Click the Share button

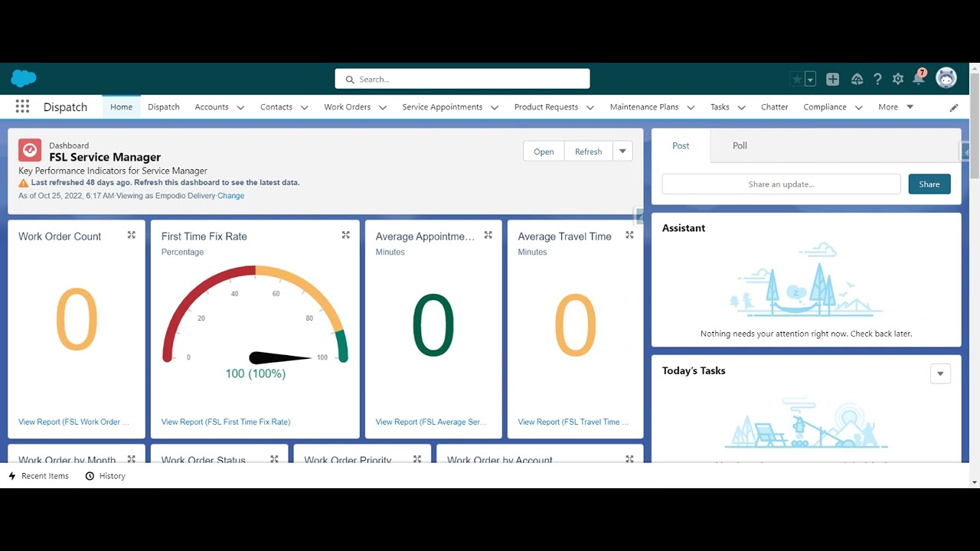929,184
